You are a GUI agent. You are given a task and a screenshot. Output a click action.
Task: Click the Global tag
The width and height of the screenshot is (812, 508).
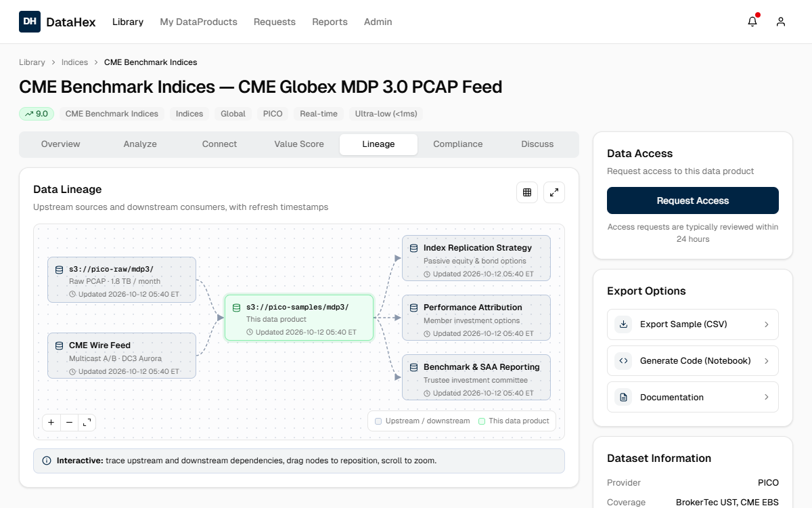coord(233,114)
